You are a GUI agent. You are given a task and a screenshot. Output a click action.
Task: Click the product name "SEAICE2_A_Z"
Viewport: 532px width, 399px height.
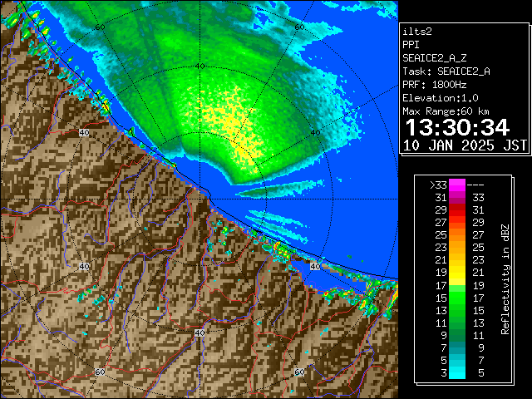coord(435,58)
